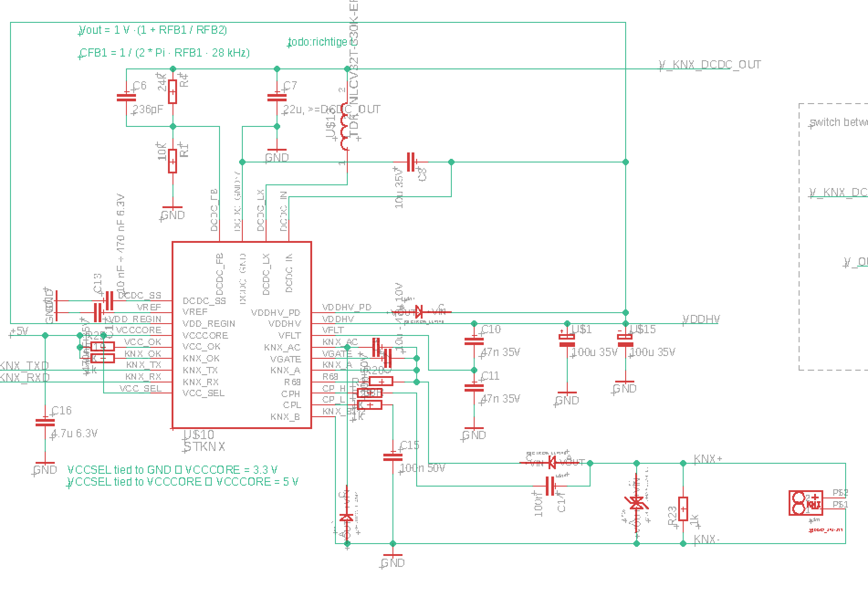The width and height of the screenshot is (868, 597).
Task: Select the U$15 100u 35V electrolytic capacitor
Action: (625, 340)
